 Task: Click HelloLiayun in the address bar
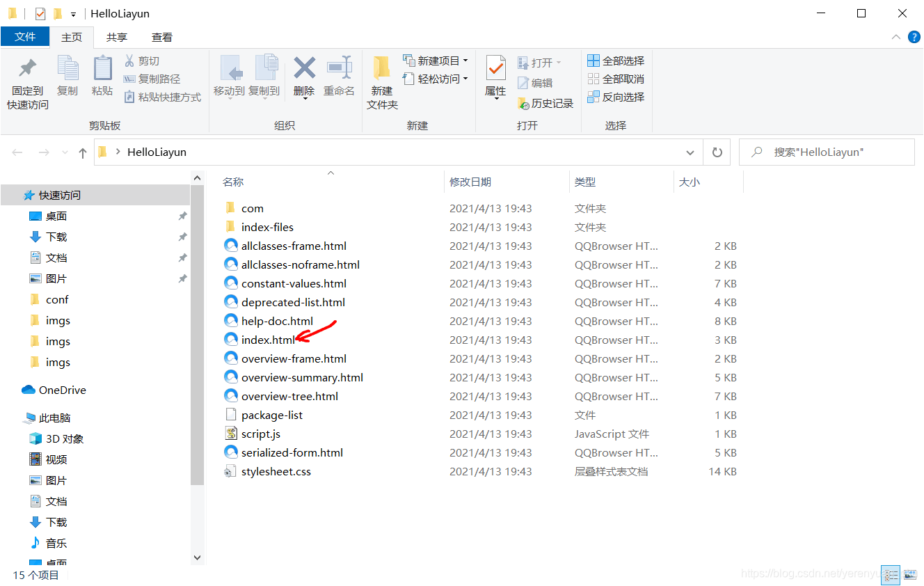click(x=157, y=152)
